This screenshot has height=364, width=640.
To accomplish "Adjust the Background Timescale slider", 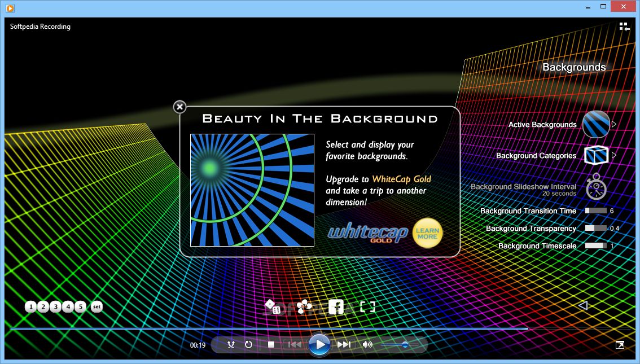I will point(596,245).
